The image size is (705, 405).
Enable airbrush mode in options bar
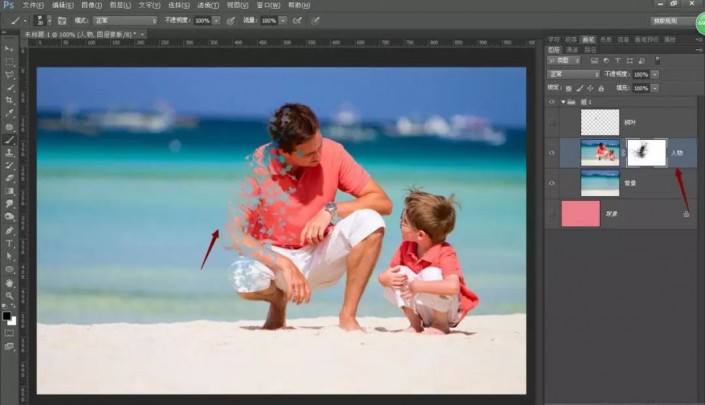click(297, 20)
